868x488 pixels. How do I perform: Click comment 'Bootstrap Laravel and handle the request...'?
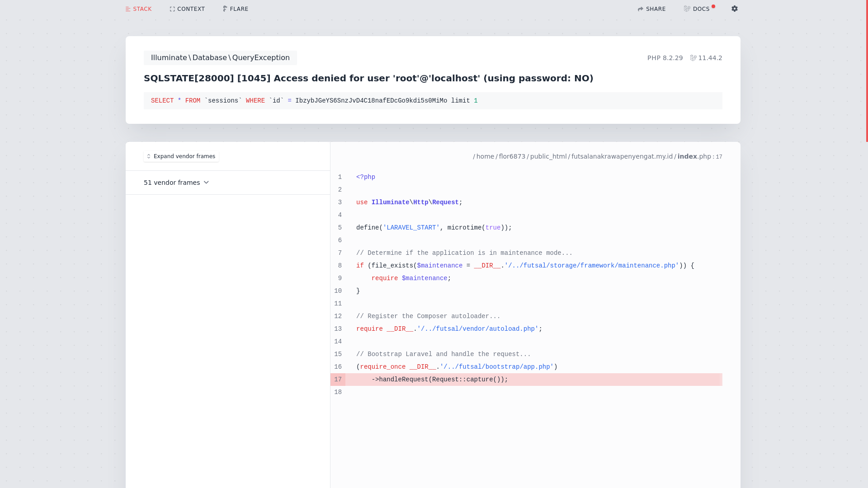(x=443, y=354)
